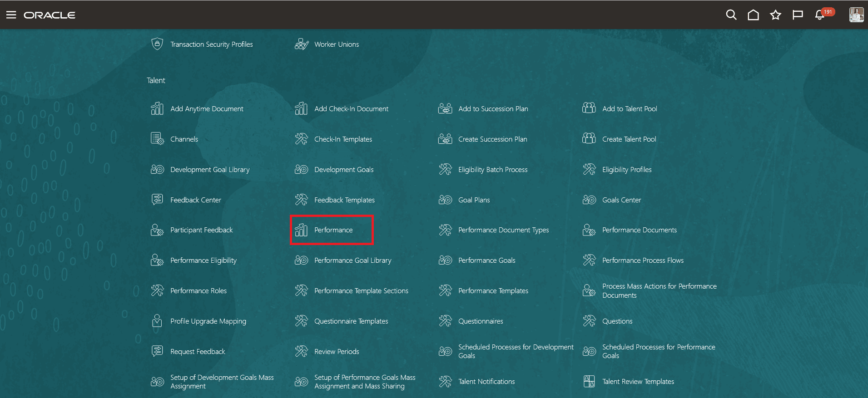
Task: Click the Oracle logo
Action: [50, 15]
